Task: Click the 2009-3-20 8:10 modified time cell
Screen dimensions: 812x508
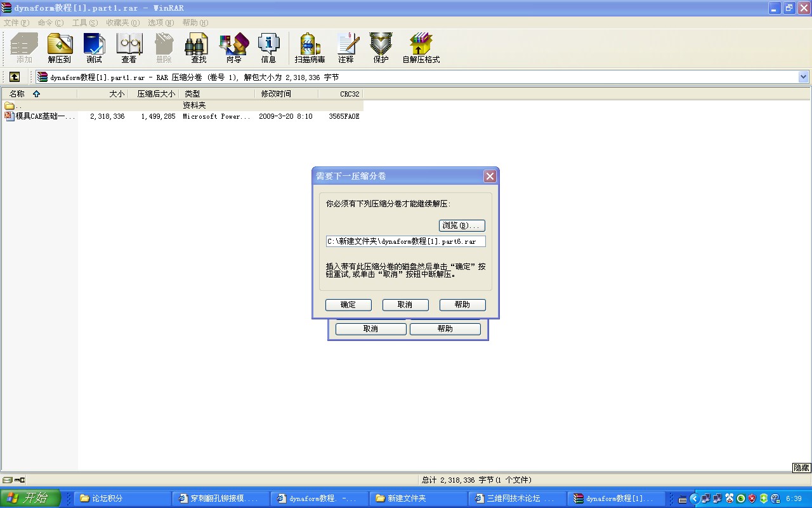Action: pos(285,116)
